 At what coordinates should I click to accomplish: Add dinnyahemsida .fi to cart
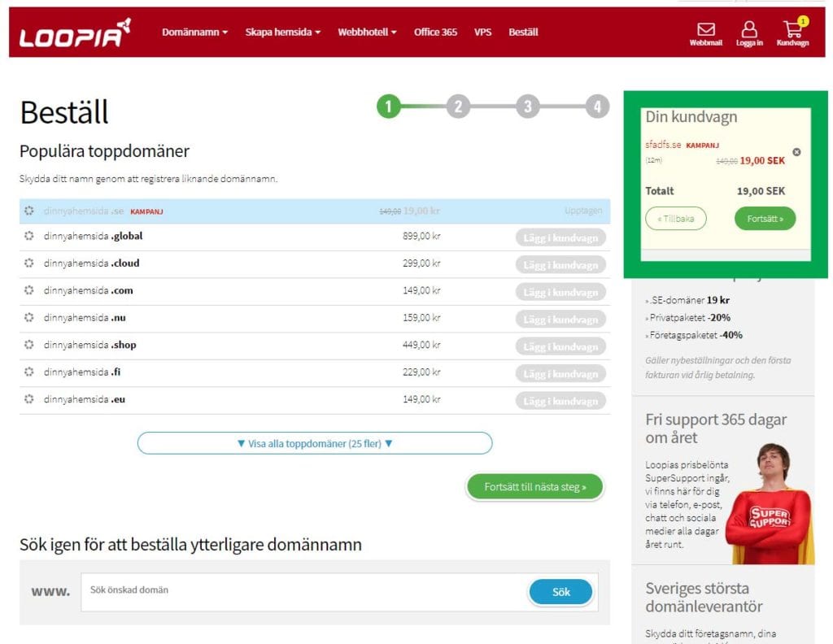560,374
